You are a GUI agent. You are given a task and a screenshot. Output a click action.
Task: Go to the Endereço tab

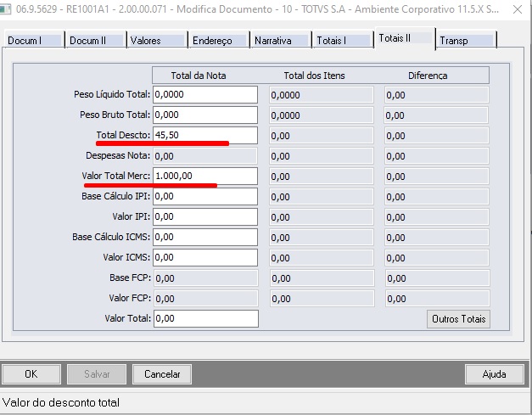tap(219, 41)
